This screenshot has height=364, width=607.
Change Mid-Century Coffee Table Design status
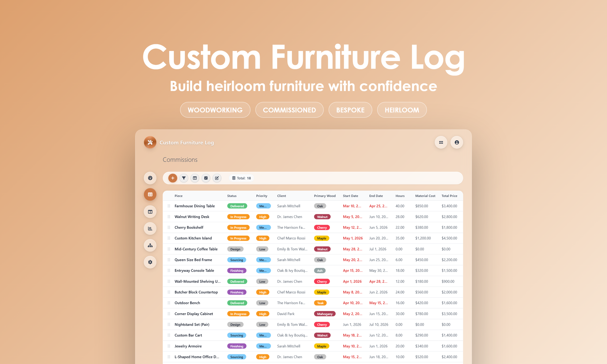click(235, 249)
